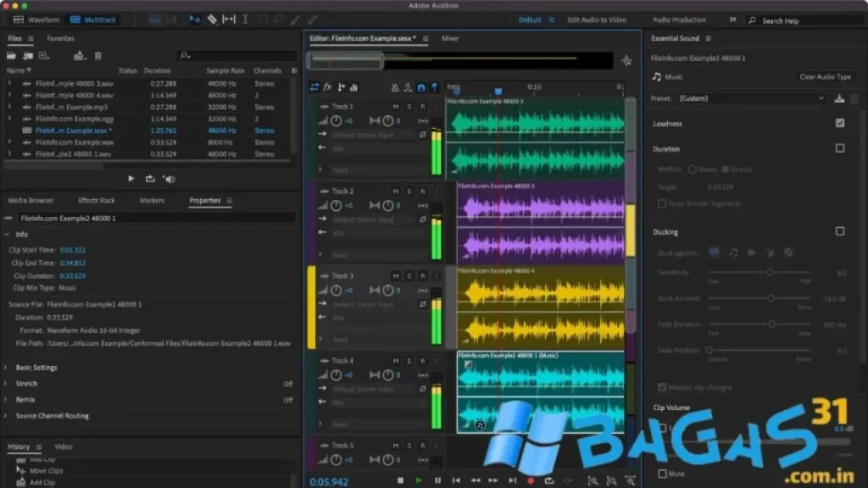Select the Time Selection tool
The width and height of the screenshot is (868, 488).
pyautogui.click(x=245, y=19)
